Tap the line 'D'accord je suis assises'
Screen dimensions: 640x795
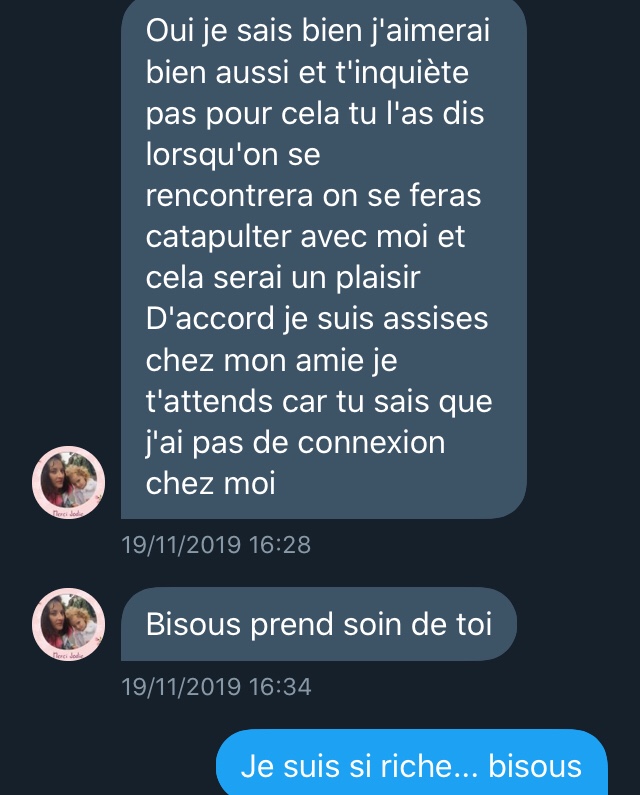point(317,319)
